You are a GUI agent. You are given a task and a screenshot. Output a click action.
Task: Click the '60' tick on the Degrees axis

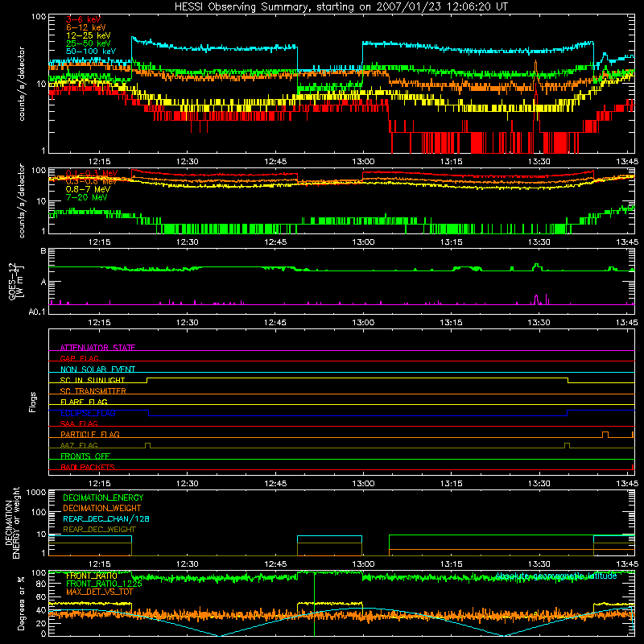pos(41,597)
